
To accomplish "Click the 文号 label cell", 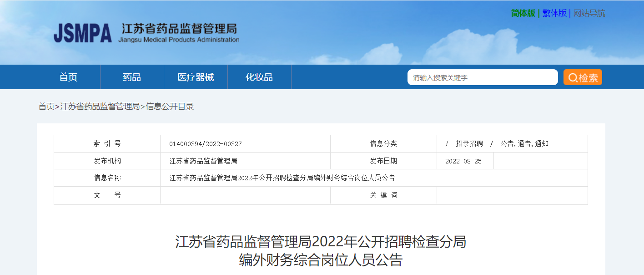I will pyautogui.click(x=107, y=195).
